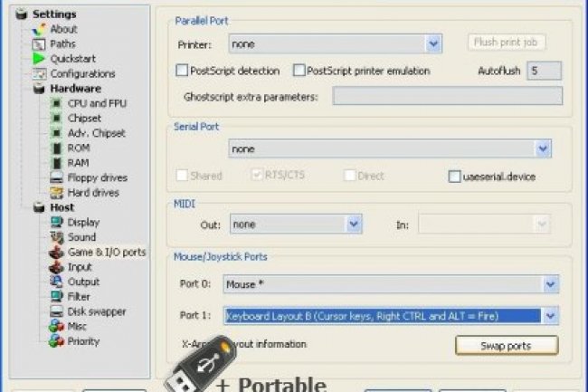Viewport: 588px width, 392px height.
Task: Expand the Serial Port dropdown
Action: click(543, 148)
